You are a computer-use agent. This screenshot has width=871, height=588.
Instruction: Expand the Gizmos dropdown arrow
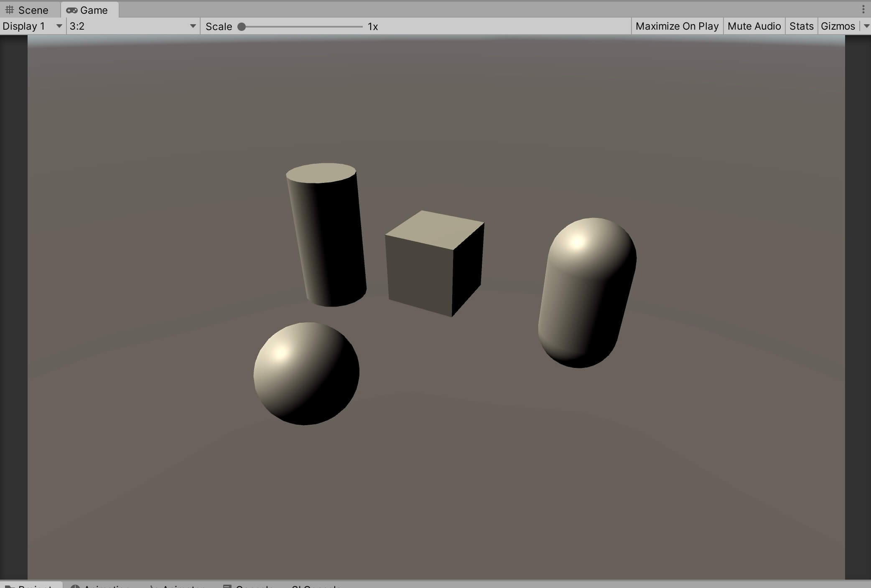[866, 26]
